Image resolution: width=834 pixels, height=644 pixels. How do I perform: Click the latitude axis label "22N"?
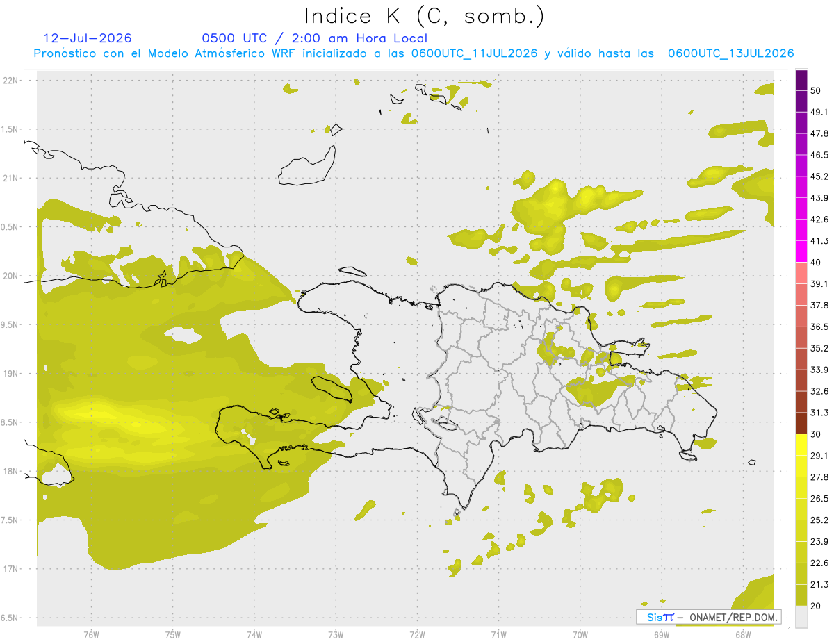[x=10, y=81]
